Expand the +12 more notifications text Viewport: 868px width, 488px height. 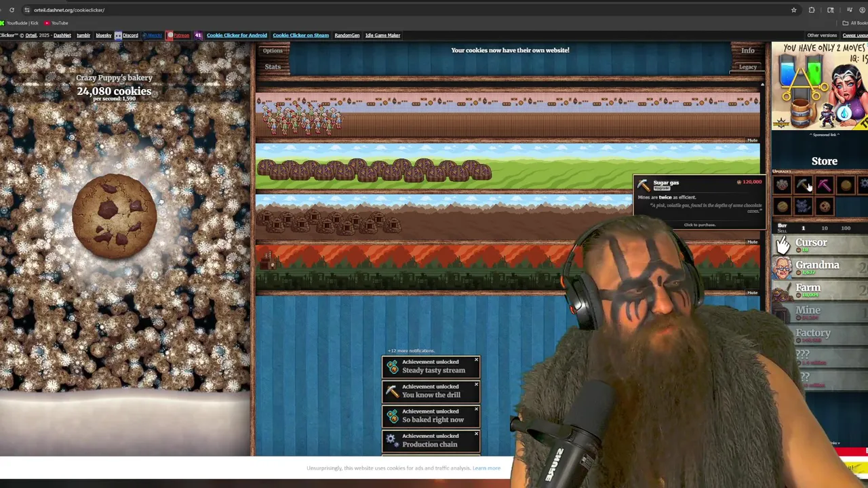click(x=411, y=350)
